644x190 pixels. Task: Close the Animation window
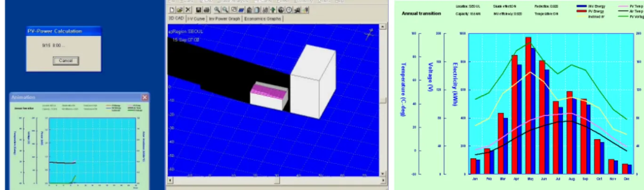(144, 97)
